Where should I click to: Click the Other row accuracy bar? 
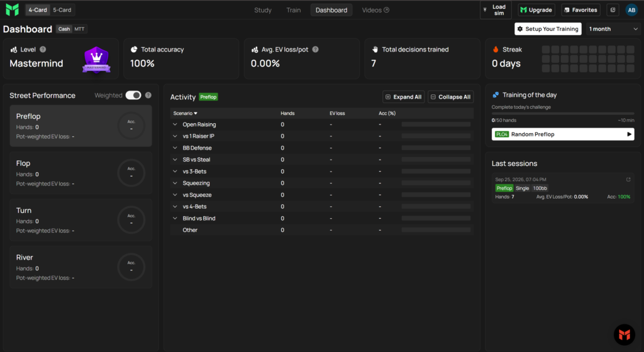tap(436, 230)
